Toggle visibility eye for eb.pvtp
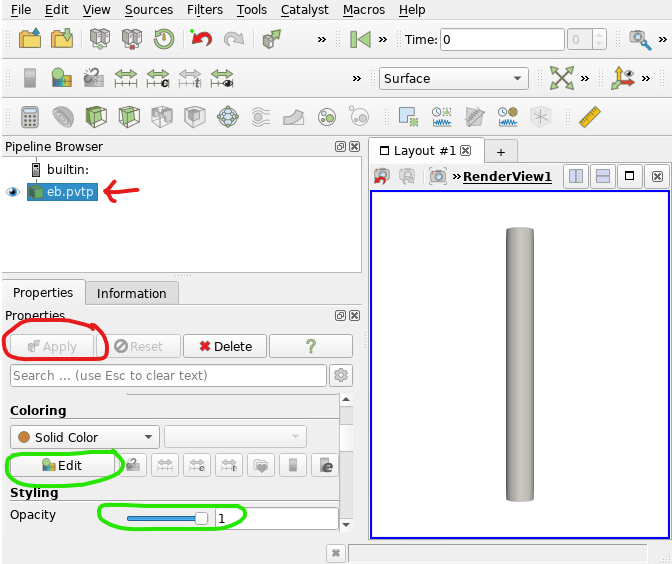This screenshot has width=672, height=564. 13,192
